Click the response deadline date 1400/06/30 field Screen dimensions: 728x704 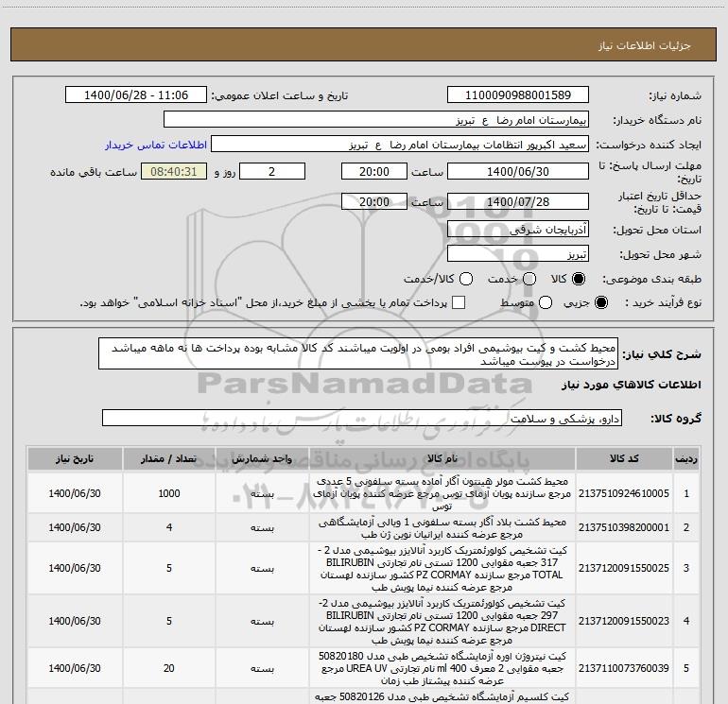click(x=518, y=171)
